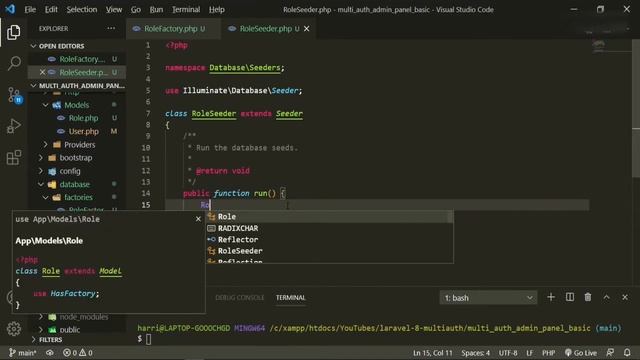Screen dimensions: 640x360
Task: Start Go Live server
Action: point(581,353)
